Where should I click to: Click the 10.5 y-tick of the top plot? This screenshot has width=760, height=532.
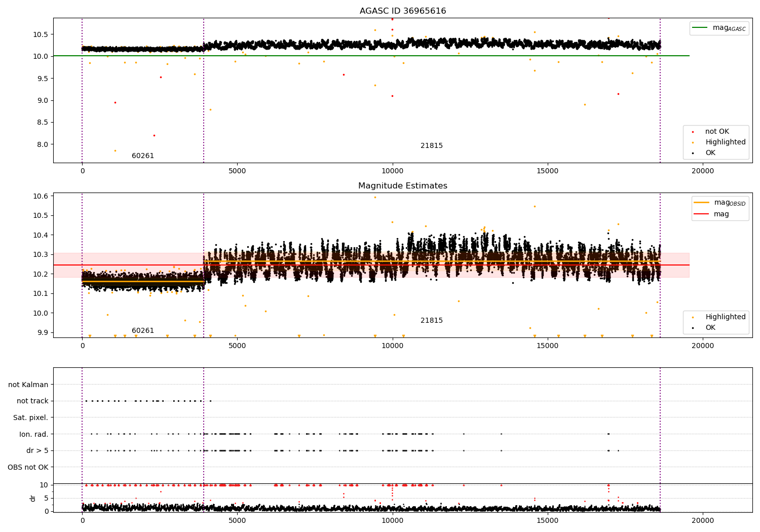coord(41,34)
